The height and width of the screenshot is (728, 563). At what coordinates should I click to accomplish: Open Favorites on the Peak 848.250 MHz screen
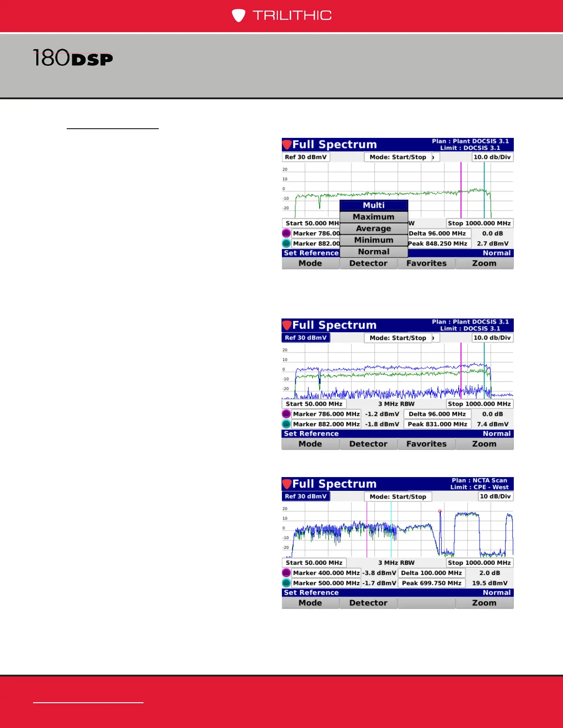(426, 263)
